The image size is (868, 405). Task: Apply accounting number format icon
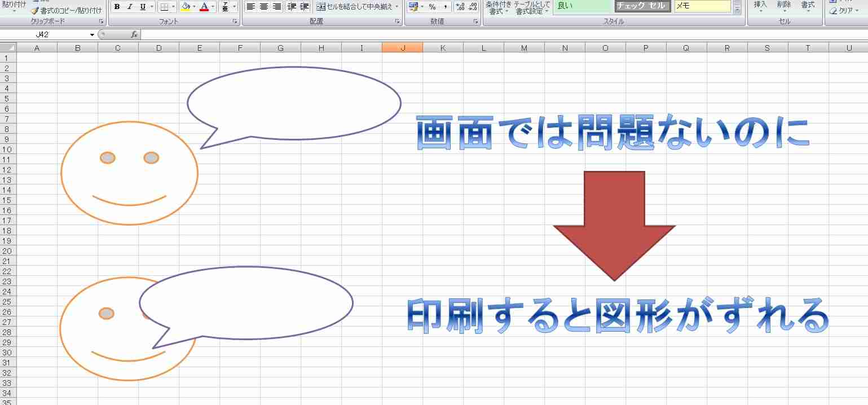413,7
